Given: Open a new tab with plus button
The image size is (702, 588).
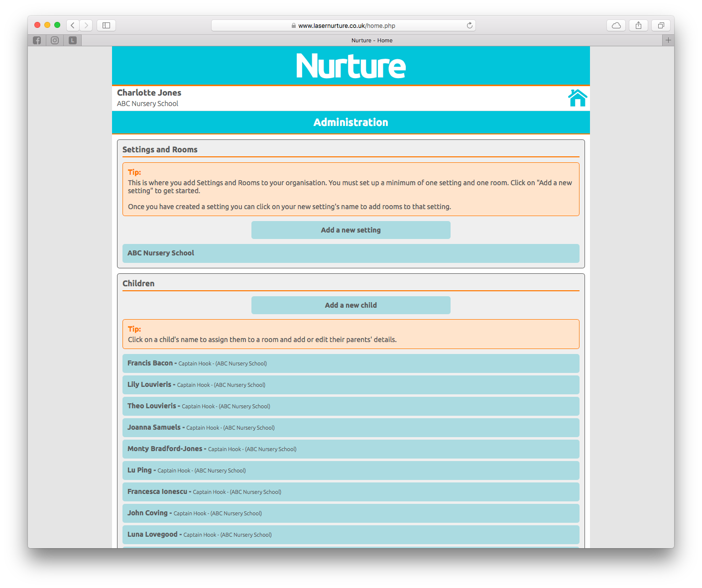Looking at the screenshot, I should [668, 40].
